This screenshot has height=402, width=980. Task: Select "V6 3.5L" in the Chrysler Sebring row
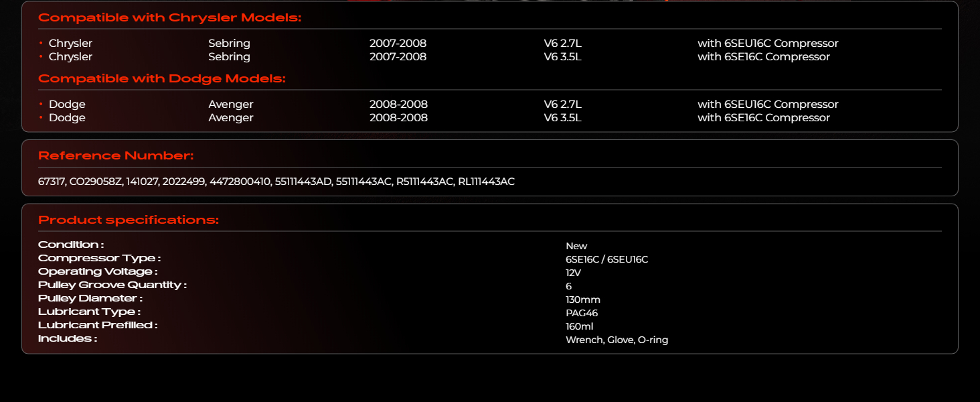pos(562,57)
